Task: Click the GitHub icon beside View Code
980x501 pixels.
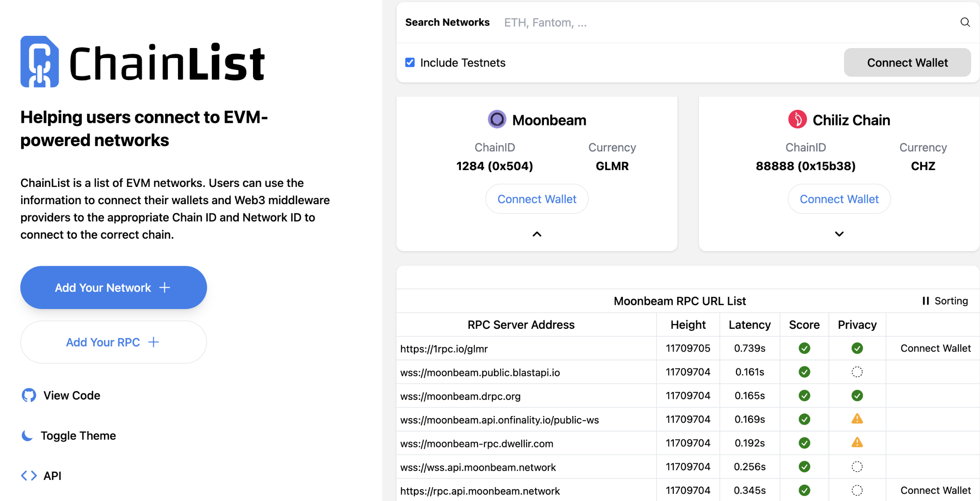Action: [x=29, y=395]
